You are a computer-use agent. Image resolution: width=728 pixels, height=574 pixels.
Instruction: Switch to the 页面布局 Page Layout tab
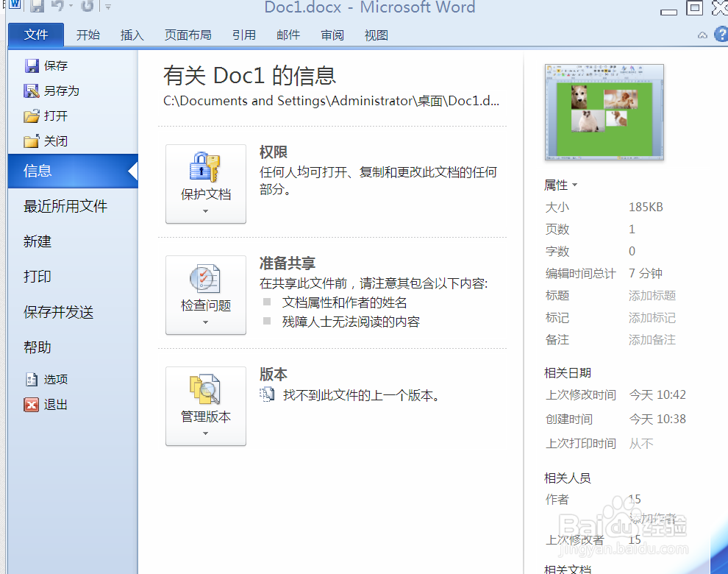188,35
